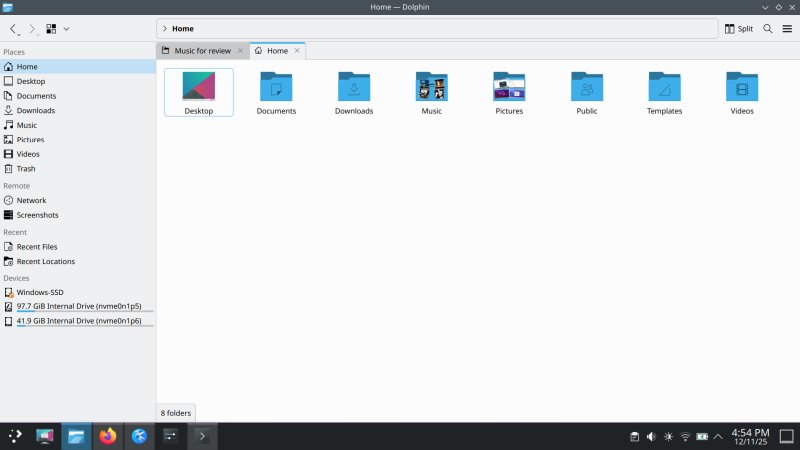This screenshot has height=450, width=800.
Task: Open Videos in Places sidebar
Action: (x=78, y=154)
